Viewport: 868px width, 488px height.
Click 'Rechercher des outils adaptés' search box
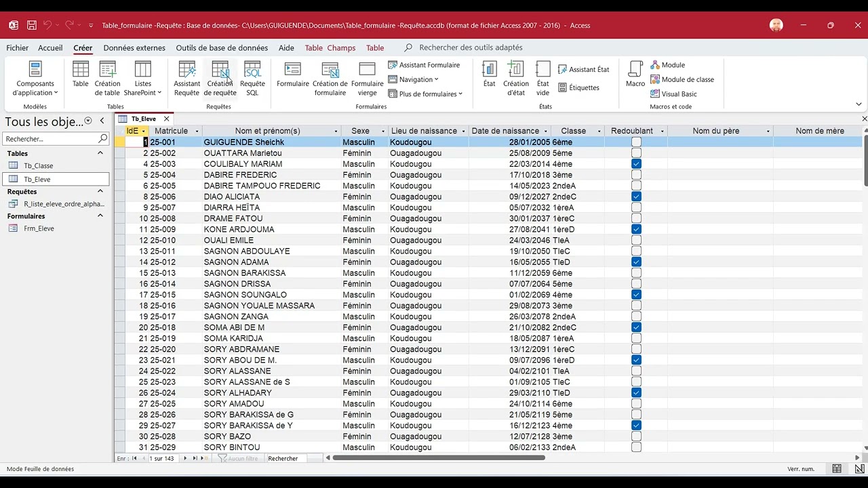pos(471,48)
